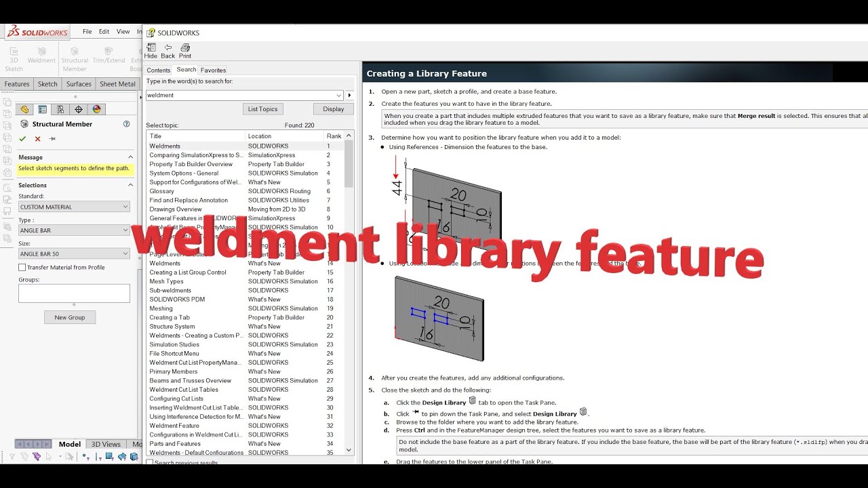Open the DimXpertManager crosshair tab icon

pyautogui.click(x=79, y=109)
